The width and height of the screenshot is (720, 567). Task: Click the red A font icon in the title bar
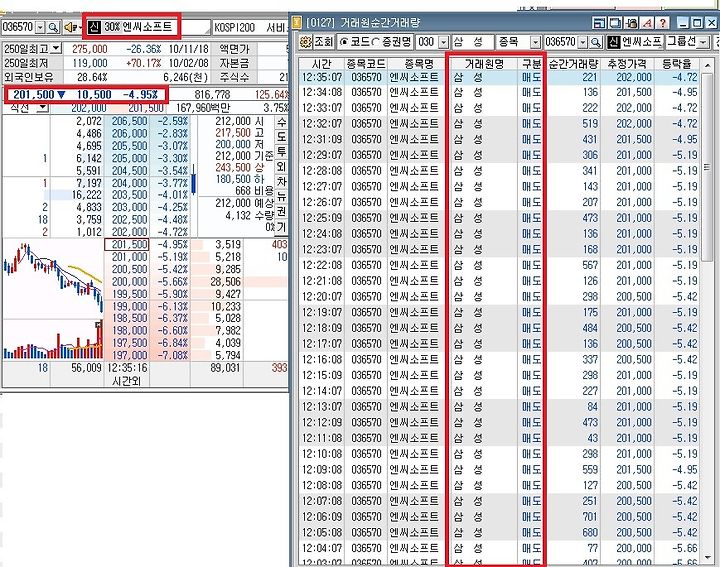(647, 22)
